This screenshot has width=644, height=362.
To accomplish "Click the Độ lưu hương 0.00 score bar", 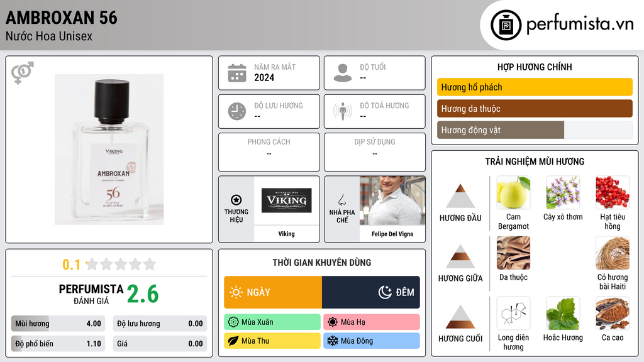I will point(160,324).
